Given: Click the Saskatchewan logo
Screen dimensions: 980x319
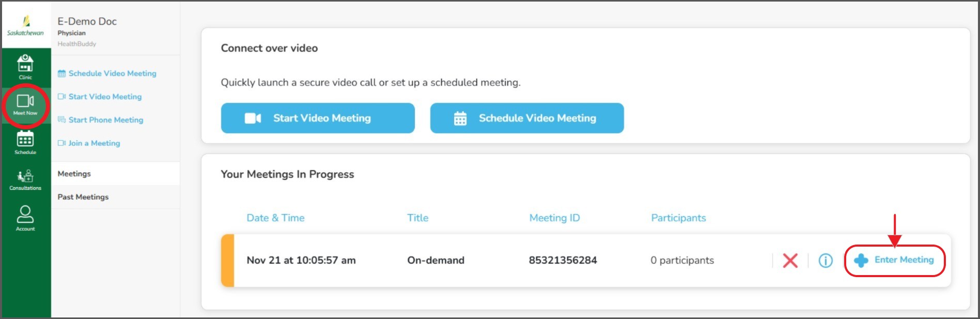Looking at the screenshot, I should [x=25, y=25].
